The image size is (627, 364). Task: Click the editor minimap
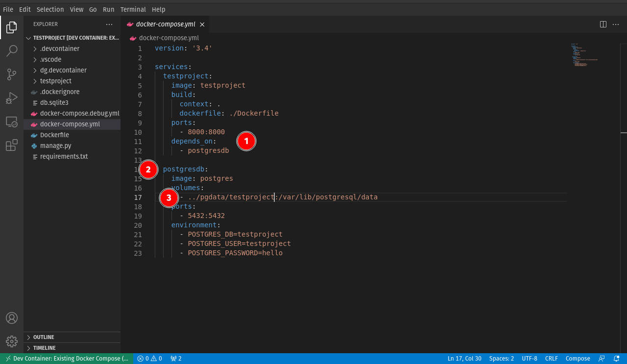point(594,55)
